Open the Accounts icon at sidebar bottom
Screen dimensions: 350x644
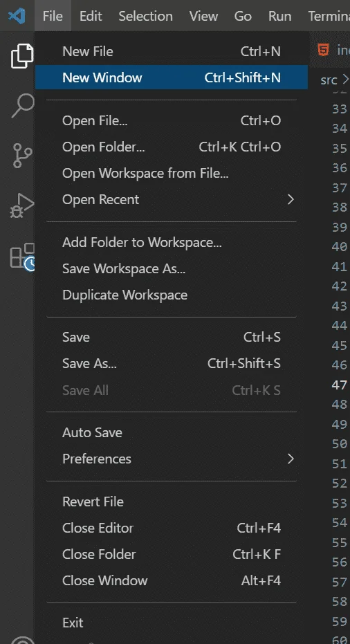coord(22,638)
